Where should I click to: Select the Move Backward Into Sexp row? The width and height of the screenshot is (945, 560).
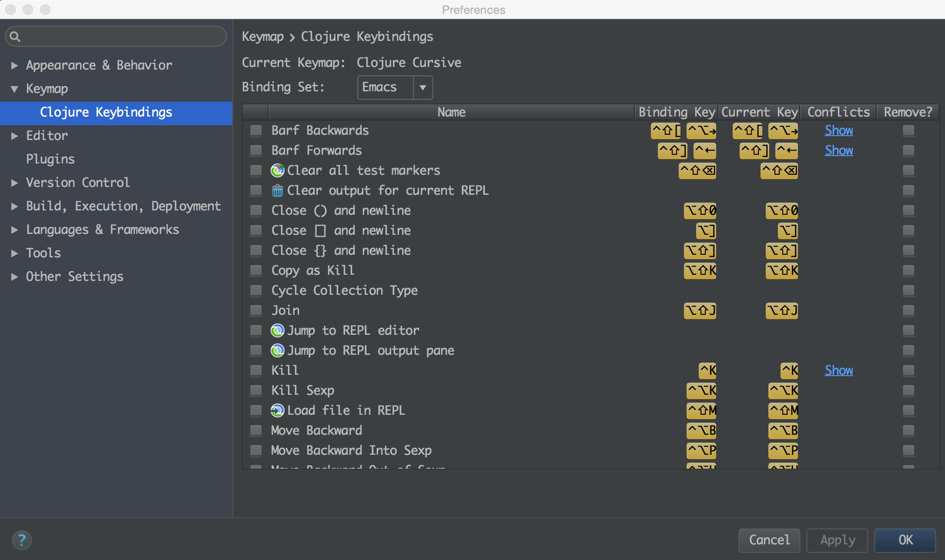[x=591, y=450]
